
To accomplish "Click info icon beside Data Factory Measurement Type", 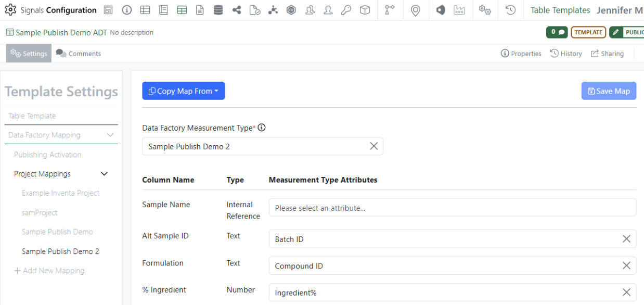I will pos(262,128).
